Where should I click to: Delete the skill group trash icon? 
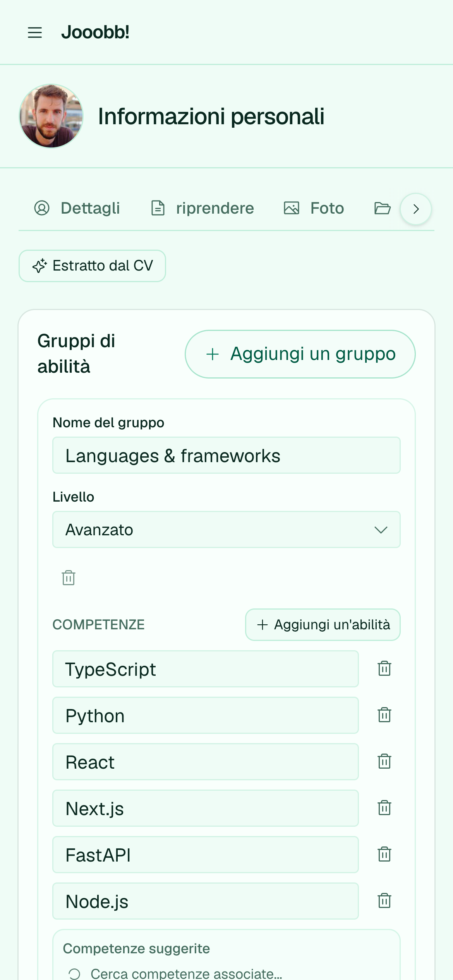(69, 577)
